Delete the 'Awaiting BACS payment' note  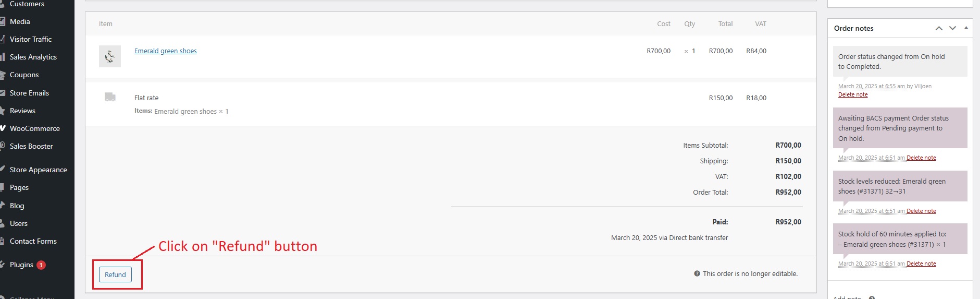[x=921, y=158]
